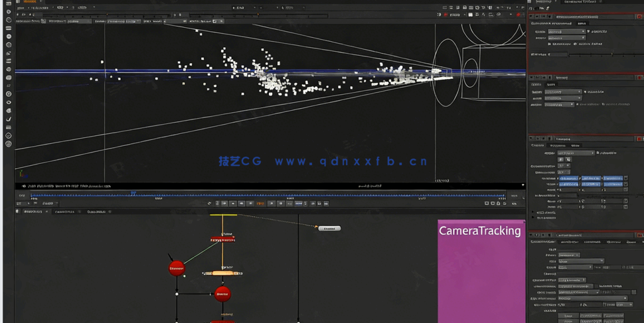The height and width of the screenshot is (323, 644).
Task: Select the left red round node in node graph
Action: [177, 268]
